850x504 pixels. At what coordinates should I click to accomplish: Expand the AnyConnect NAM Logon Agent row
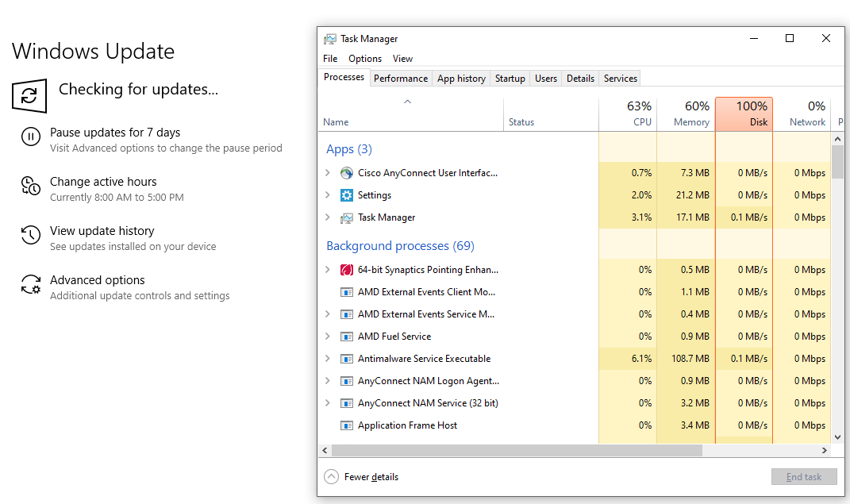[328, 380]
